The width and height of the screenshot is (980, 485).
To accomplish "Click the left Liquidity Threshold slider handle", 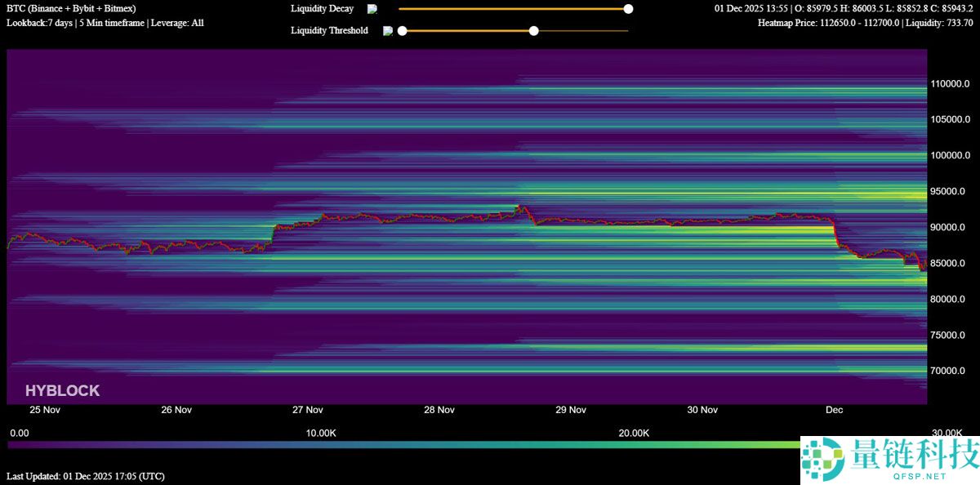I will [x=402, y=31].
